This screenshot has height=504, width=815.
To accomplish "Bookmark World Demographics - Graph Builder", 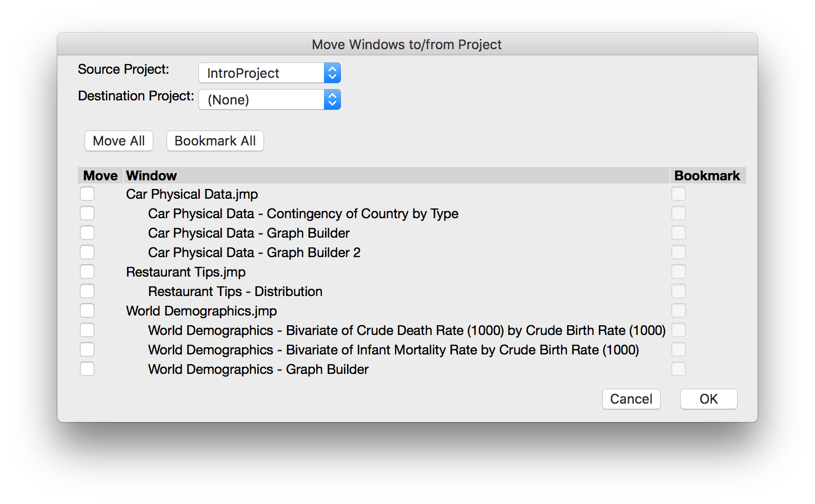I will [x=679, y=369].
